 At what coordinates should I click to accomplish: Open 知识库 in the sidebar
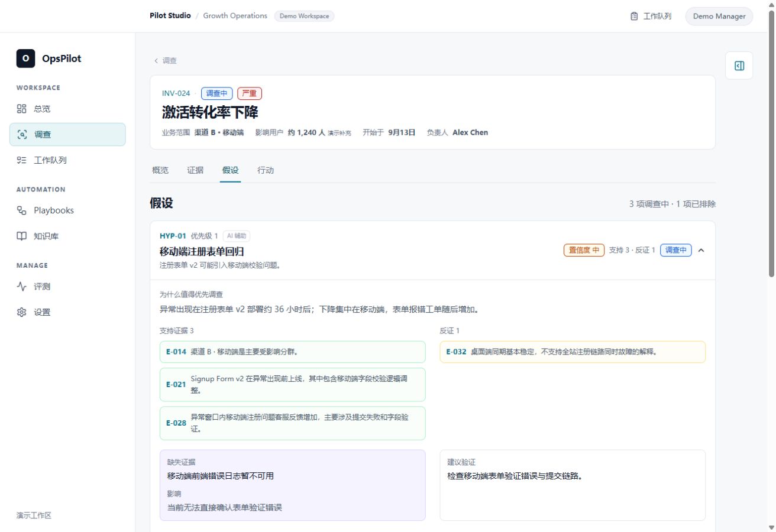67,236
